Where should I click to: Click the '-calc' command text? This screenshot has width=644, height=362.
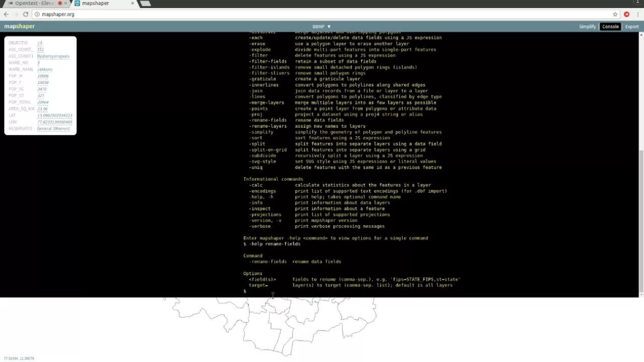pyautogui.click(x=256, y=185)
